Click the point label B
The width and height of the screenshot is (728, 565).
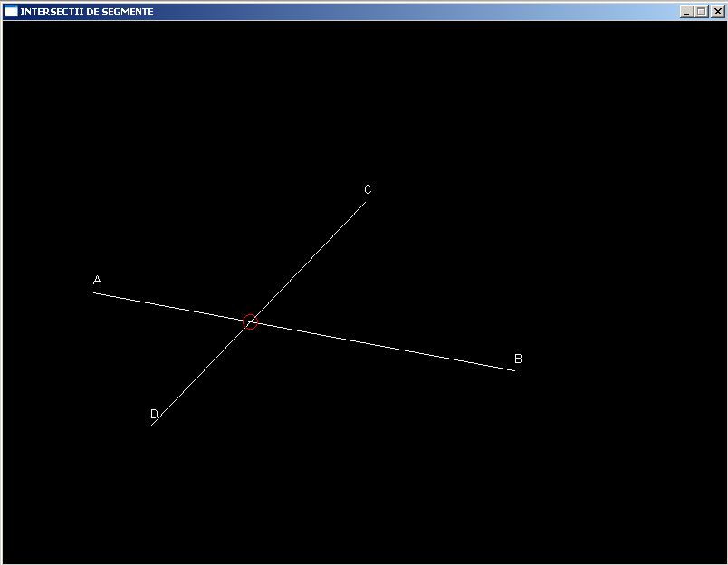click(x=518, y=359)
